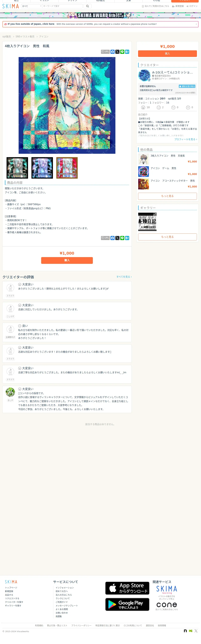This screenshot has height=644, width=201.
Task: View the main product illustration image
Action: click(x=67, y=105)
